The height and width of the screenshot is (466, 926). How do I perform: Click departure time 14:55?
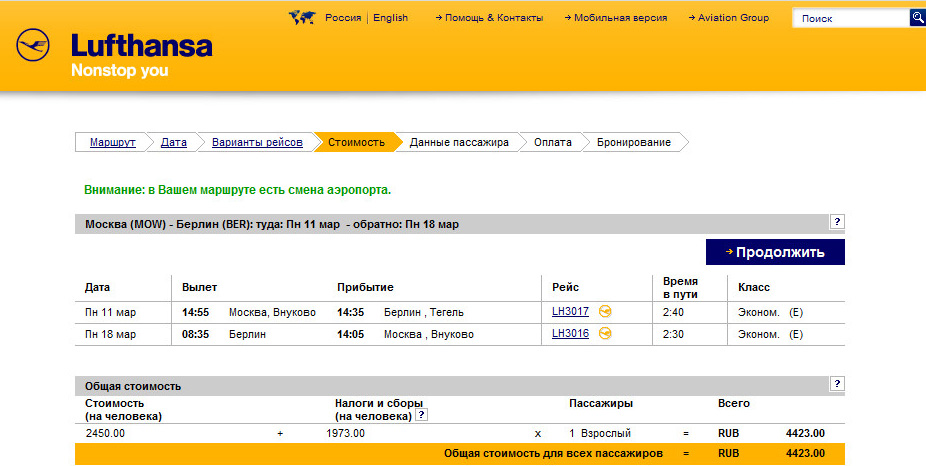(195, 312)
